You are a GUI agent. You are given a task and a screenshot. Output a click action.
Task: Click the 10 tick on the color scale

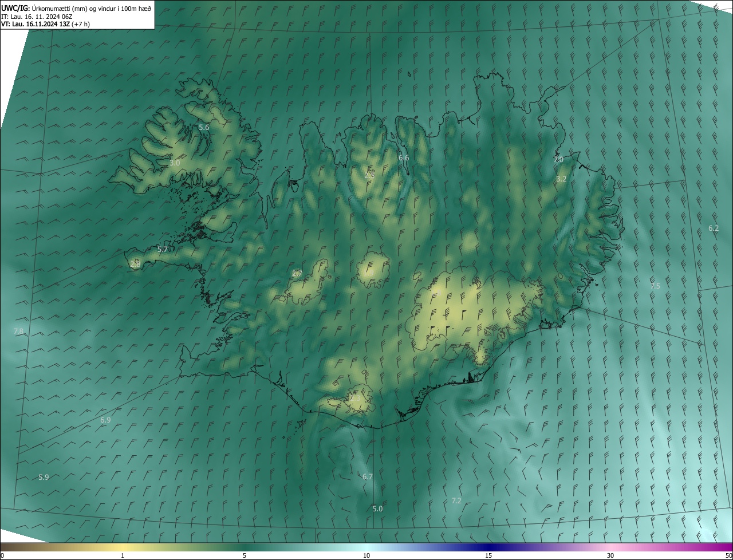[366, 555]
